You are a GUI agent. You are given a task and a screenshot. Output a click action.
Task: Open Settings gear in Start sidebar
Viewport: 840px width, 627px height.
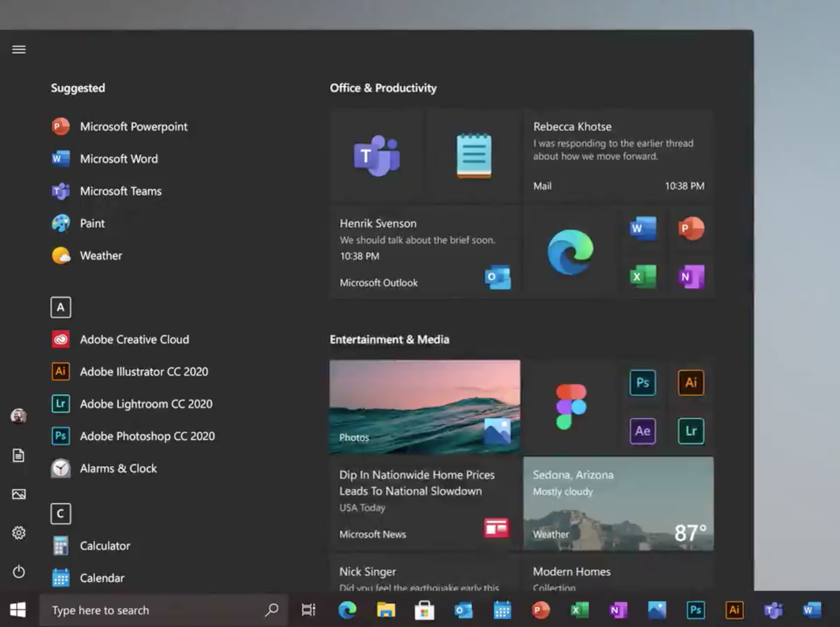point(19,533)
